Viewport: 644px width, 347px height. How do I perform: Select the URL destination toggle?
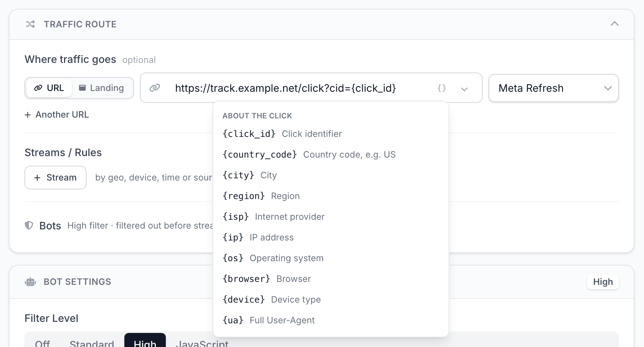(49, 88)
